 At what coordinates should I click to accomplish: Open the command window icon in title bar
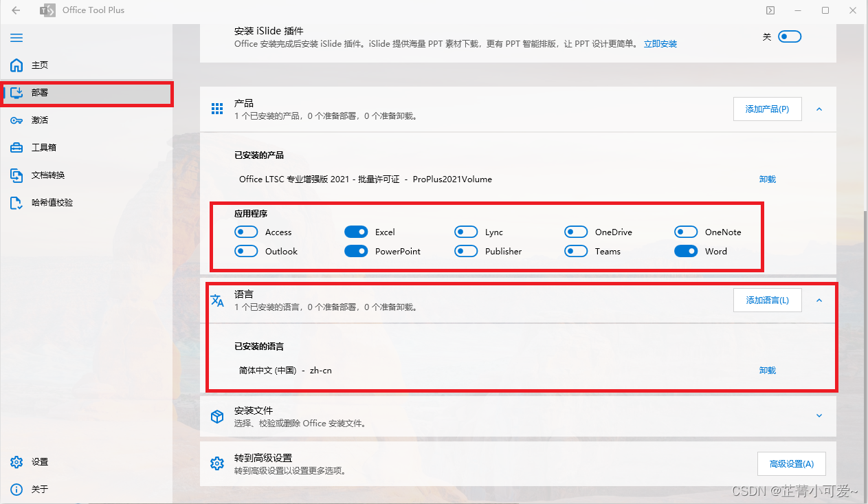[x=770, y=10]
